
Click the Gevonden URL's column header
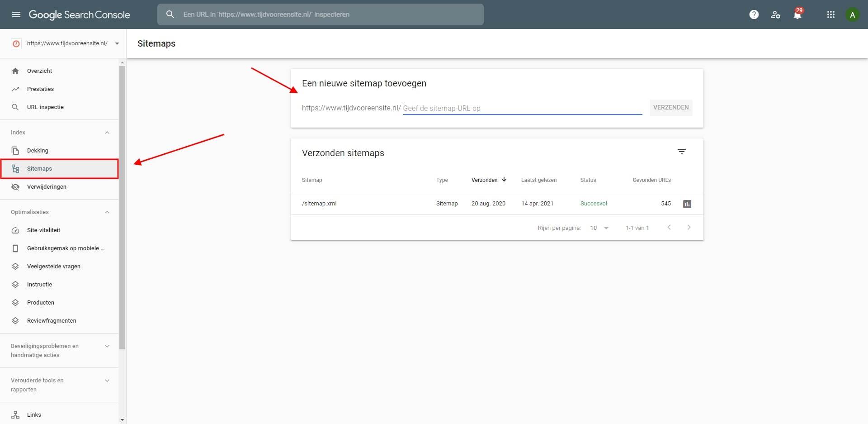651,180
